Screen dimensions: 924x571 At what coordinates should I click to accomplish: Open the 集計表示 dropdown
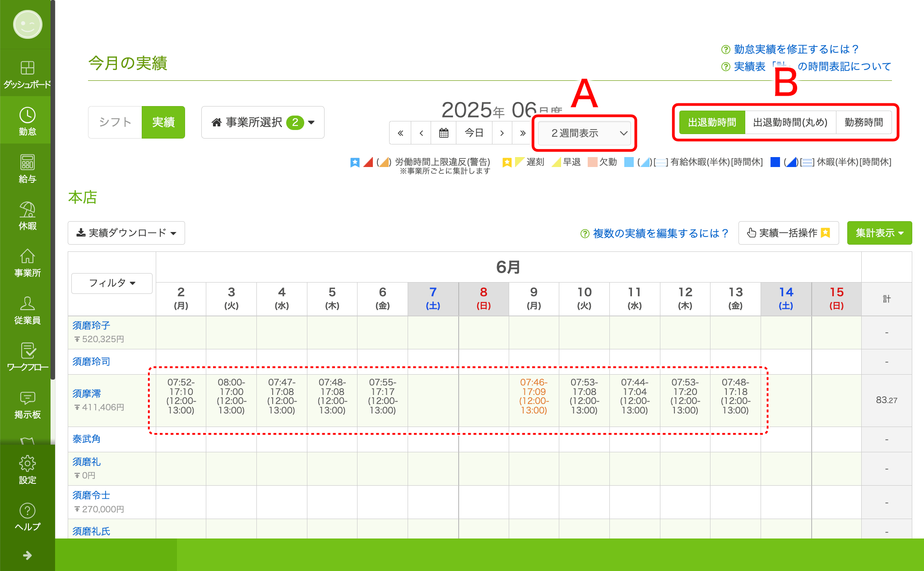[879, 233]
